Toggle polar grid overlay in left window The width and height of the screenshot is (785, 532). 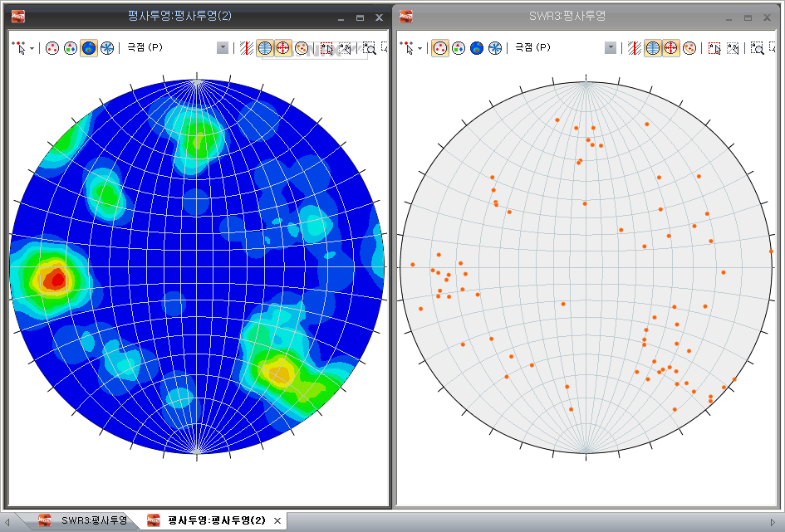283,48
